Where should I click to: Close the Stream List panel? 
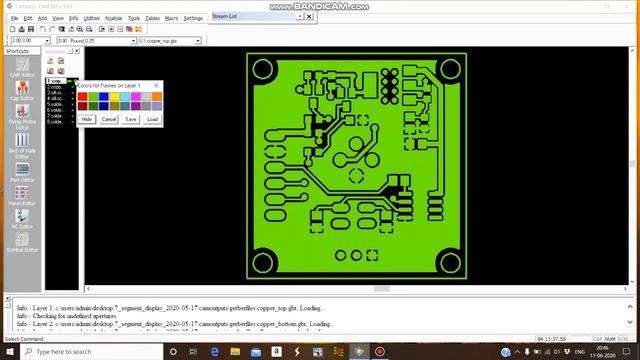tap(309, 16)
